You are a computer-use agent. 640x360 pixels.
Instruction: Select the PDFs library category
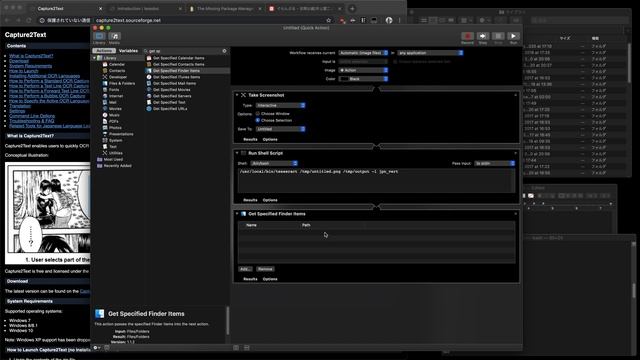[x=114, y=121]
